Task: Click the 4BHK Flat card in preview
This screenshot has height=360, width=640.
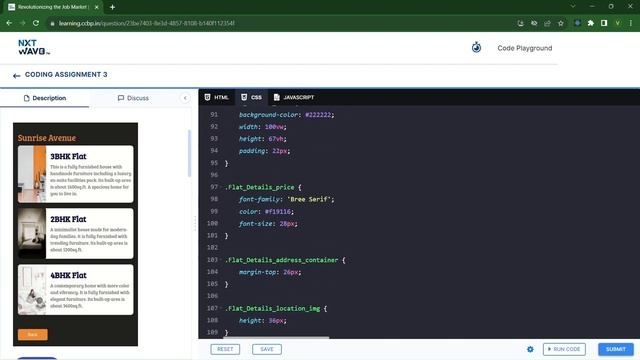Action: coord(76,290)
